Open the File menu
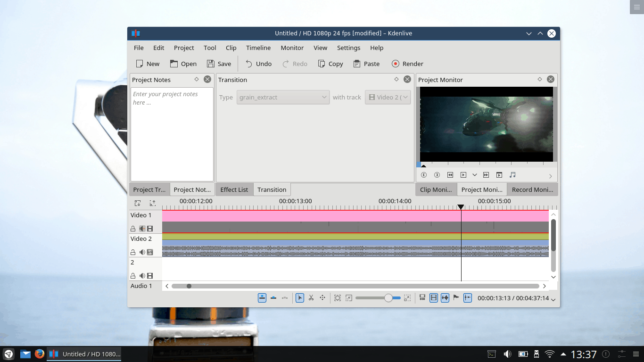 coord(139,48)
